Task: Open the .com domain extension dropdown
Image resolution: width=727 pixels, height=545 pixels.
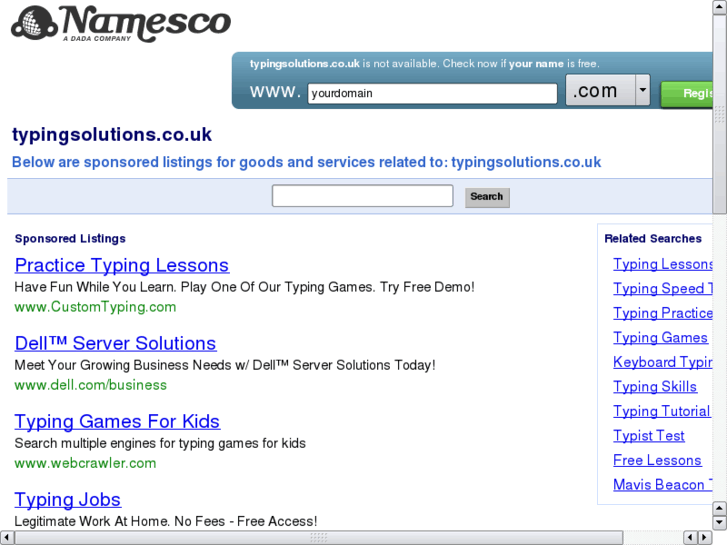Action: point(608,90)
